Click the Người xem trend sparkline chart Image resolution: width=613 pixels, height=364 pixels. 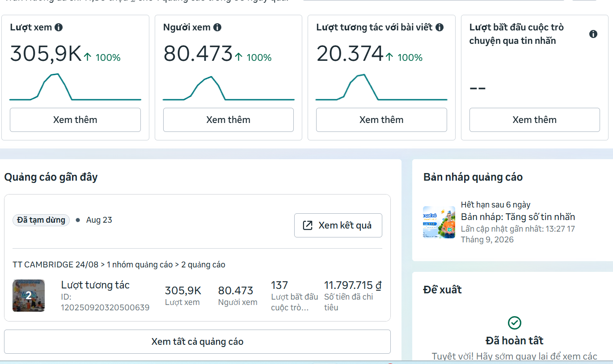[228, 87]
